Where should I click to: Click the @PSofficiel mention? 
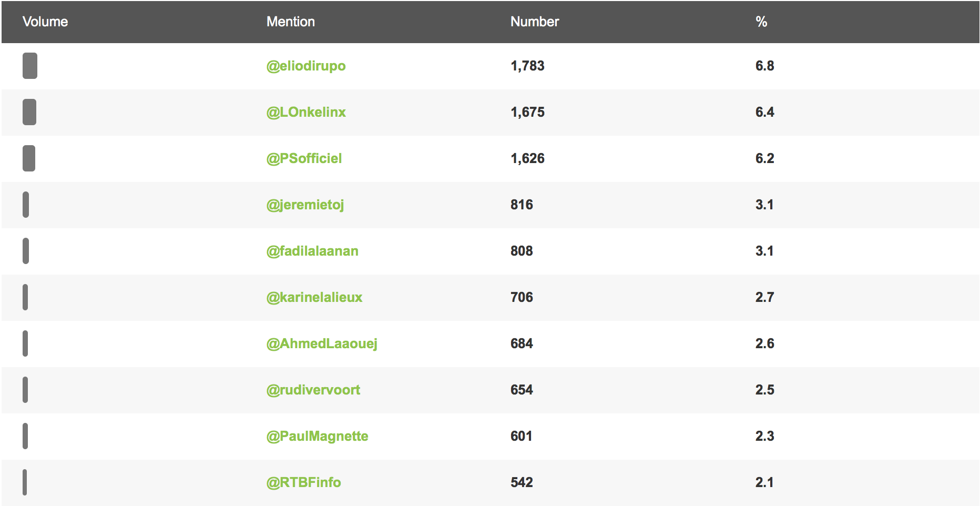[x=304, y=158]
